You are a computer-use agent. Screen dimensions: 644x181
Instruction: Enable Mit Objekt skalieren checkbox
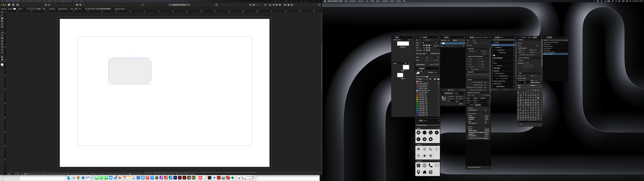(x=429, y=53)
